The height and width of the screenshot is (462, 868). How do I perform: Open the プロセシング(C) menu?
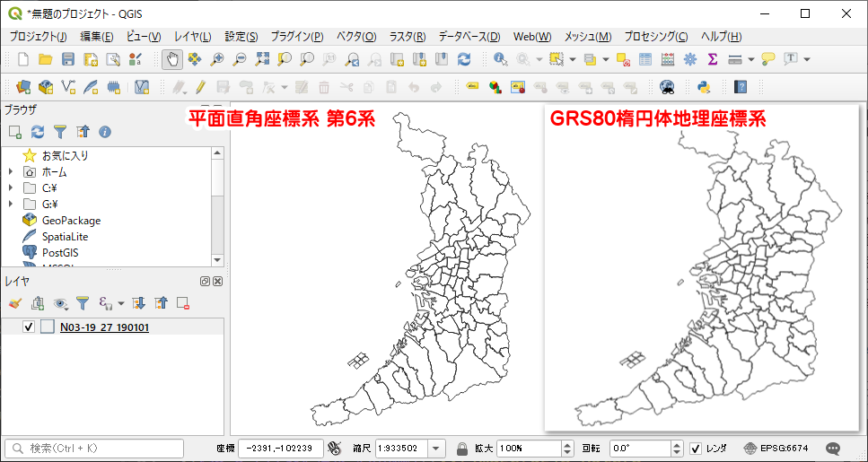point(655,37)
